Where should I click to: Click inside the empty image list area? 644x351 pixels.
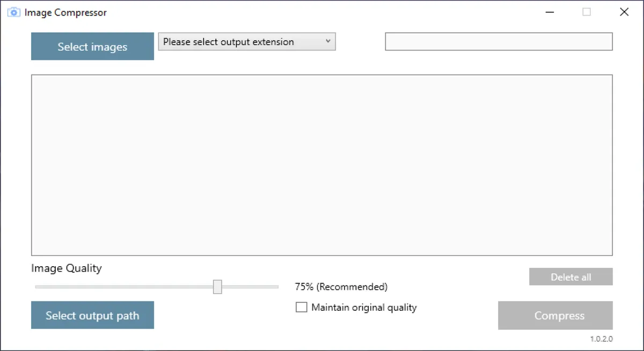pyautogui.click(x=322, y=164)
